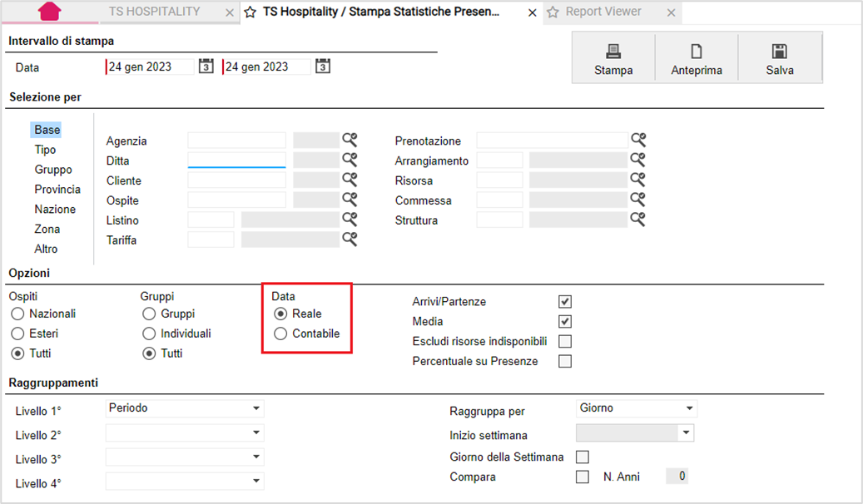Select the Base selection category

(47, 130)
